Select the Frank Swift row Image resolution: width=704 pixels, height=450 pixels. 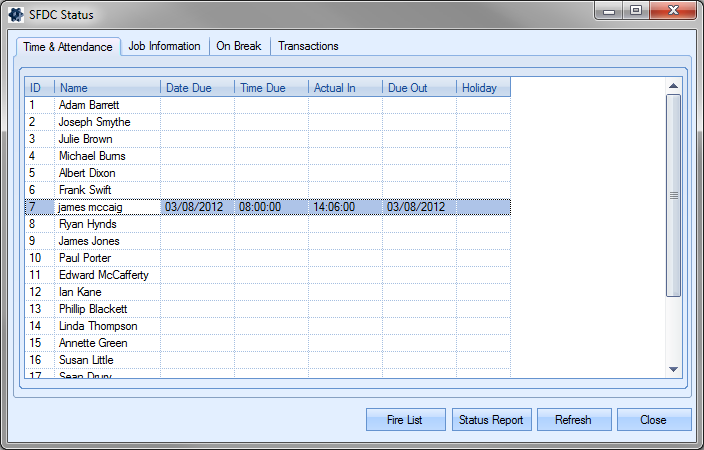[x=268, y=190]
